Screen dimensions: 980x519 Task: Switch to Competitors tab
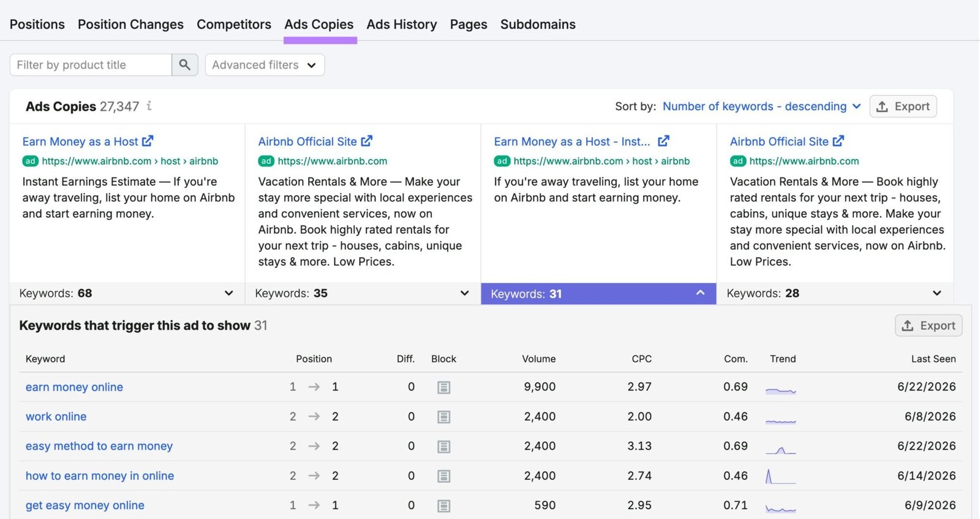pyautogui.click(x=234, y=24)
